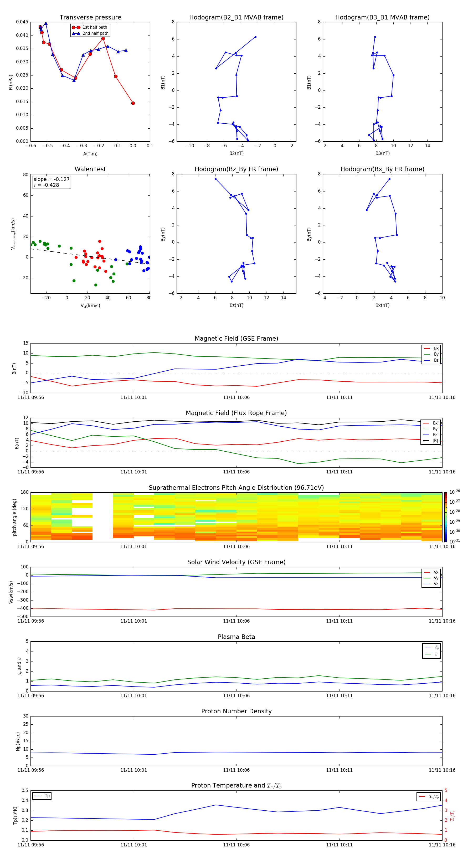Click the 'Hodogram(Bx_By FR frame)' title
Screen dimensions: 473x868
(x=382, y=169)
